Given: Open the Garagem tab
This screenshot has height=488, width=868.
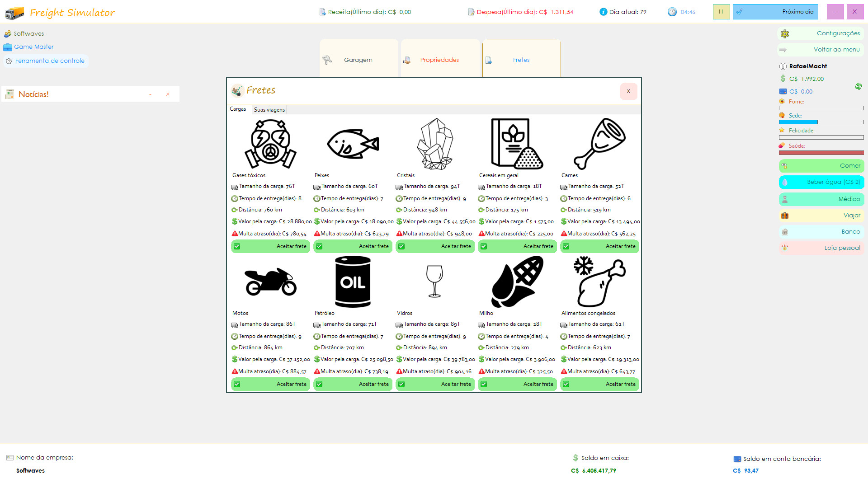Looking at the screenshot, I should pyautogui.click(x=358, y=60).
